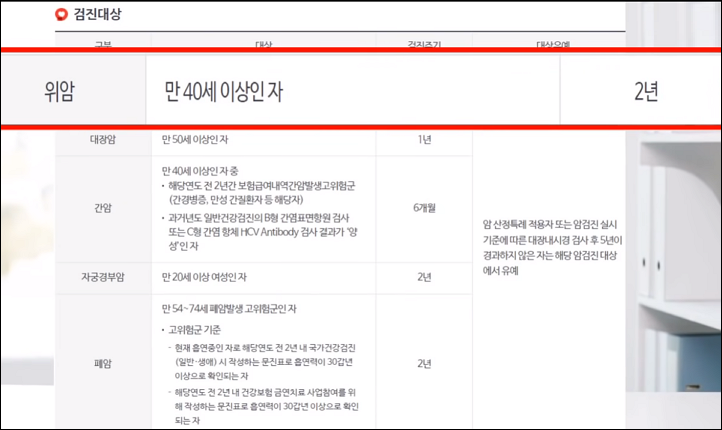Screen dimensions: 722x430
Task: Click the C형 간염 항체 HCV Antibody line
Action: click(x=263, y=232)
